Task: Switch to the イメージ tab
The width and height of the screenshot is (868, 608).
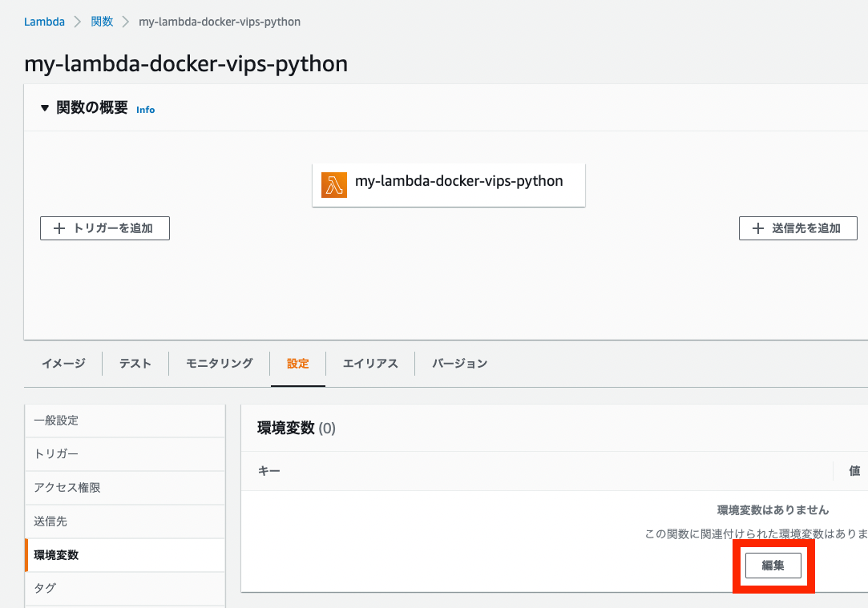Action: click(63, 364)
